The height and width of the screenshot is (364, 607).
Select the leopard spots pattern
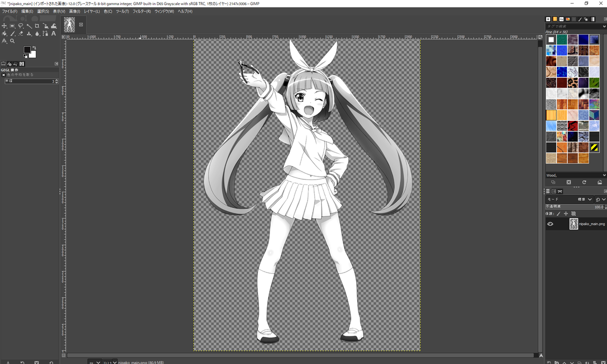tap(572, 82)
